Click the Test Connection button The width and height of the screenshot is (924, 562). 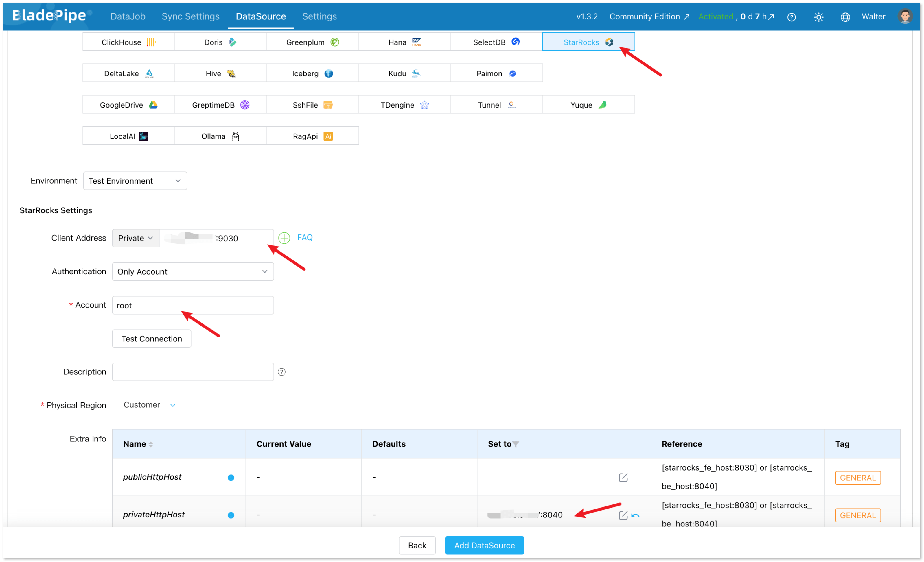[152, 339]
